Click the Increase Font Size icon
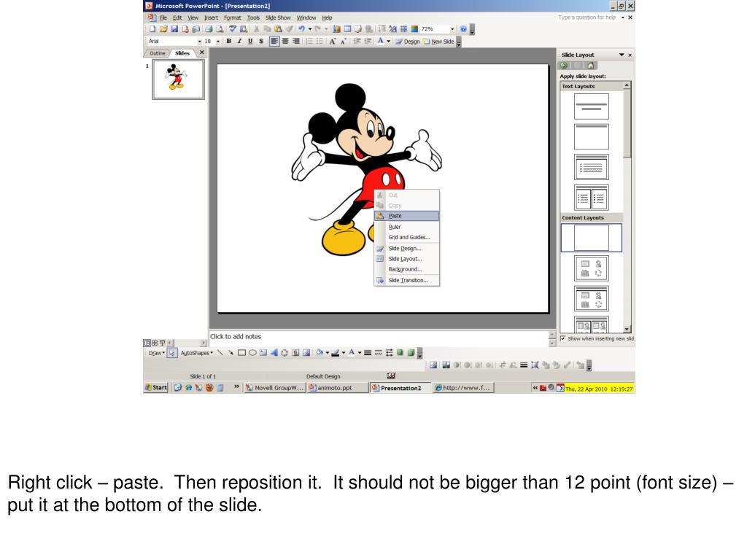The image size is (747, 560). tap(333, 42)
